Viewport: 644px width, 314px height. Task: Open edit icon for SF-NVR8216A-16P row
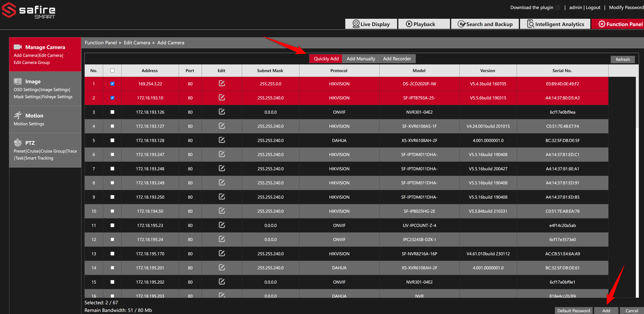(x=222, y=253)
